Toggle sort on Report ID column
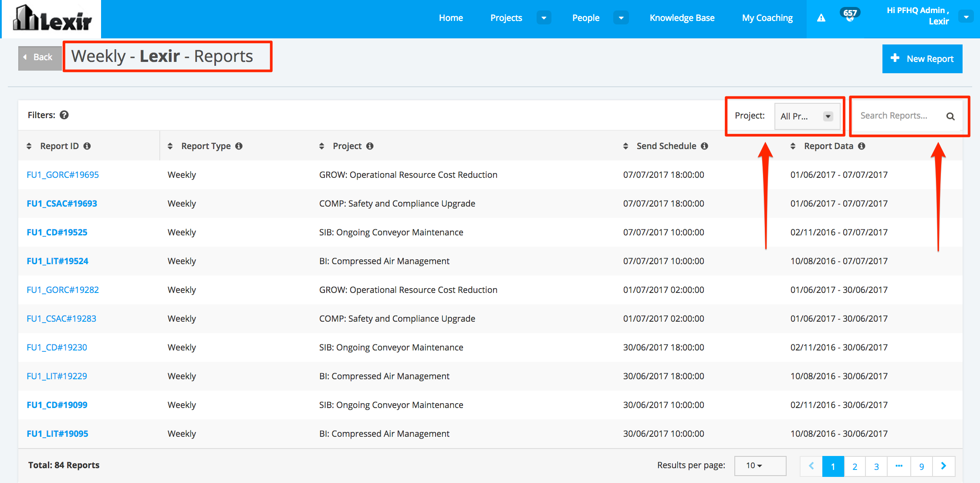 pyautogui.click(x=29, y=146)
